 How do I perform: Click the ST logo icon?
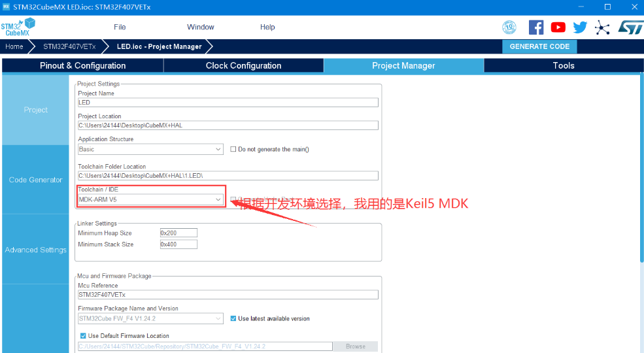pos(630,27)
